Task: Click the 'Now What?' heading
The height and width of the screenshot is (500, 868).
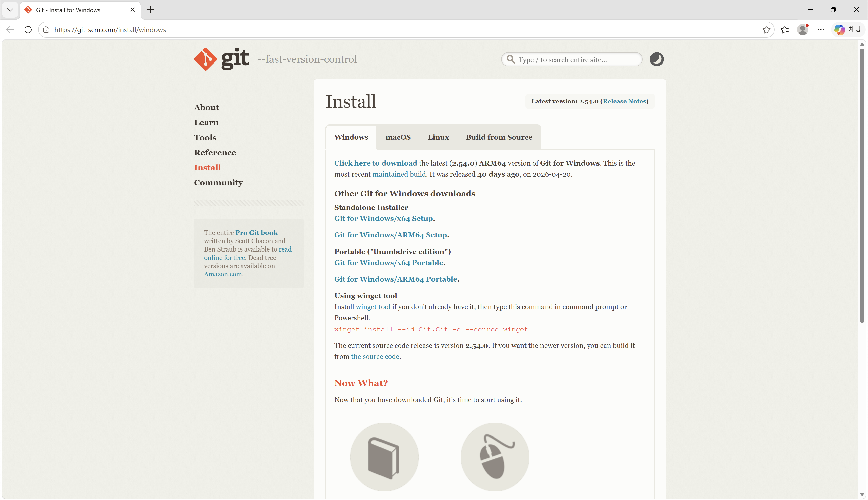Action: pyautogui.click(x=361, y=383)
